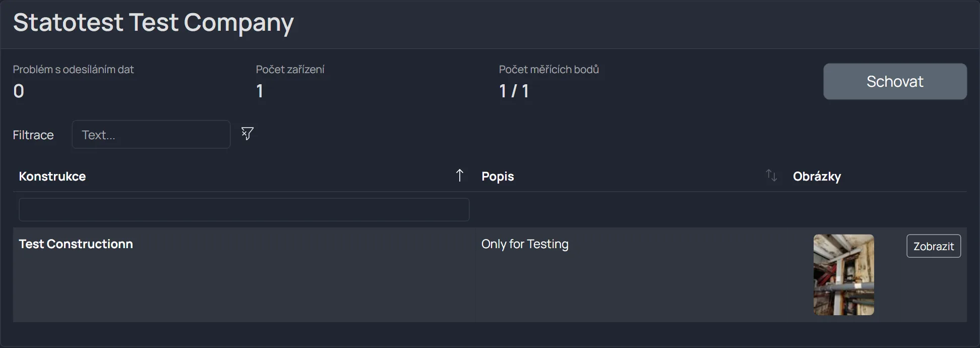980x348 pixels.
Task: Select the Statotest Test Company title
Action: click(x=153, y=23)
